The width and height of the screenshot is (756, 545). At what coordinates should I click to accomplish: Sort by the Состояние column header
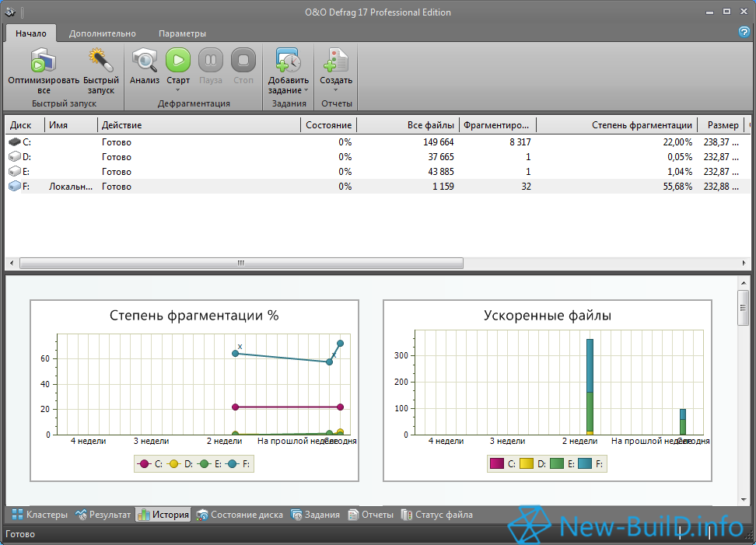pyautogui.click(x=329, y=125)
